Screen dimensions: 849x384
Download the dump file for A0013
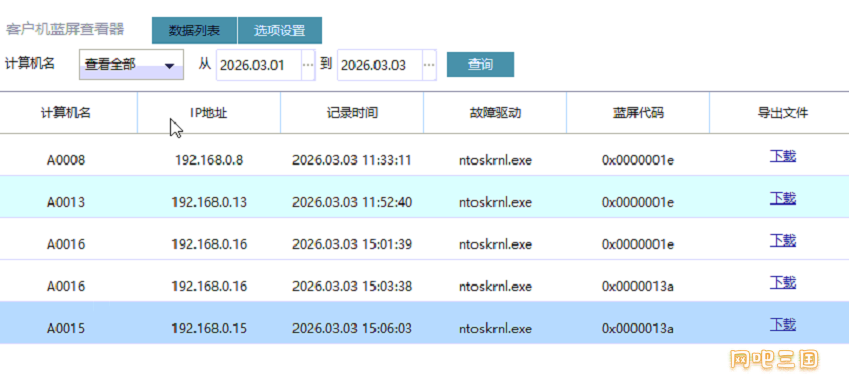point(783,199)
